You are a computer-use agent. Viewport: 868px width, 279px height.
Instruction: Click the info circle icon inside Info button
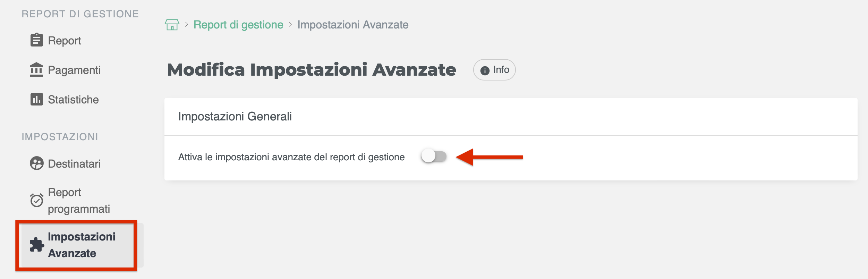pos(486,69)
